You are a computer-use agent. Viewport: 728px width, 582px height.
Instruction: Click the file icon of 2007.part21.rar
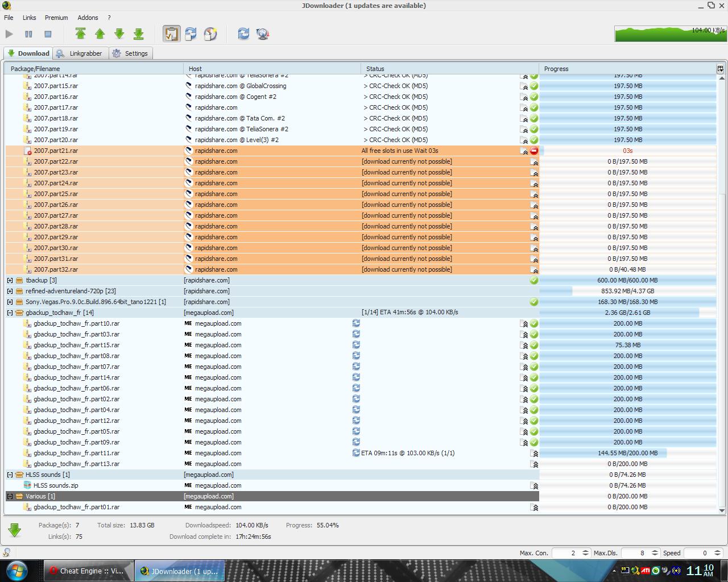pos(27,151)
